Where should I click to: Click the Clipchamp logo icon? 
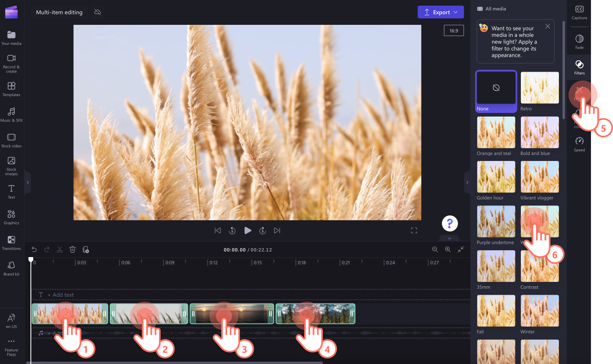pyautogui.click(x=11, y=12)
